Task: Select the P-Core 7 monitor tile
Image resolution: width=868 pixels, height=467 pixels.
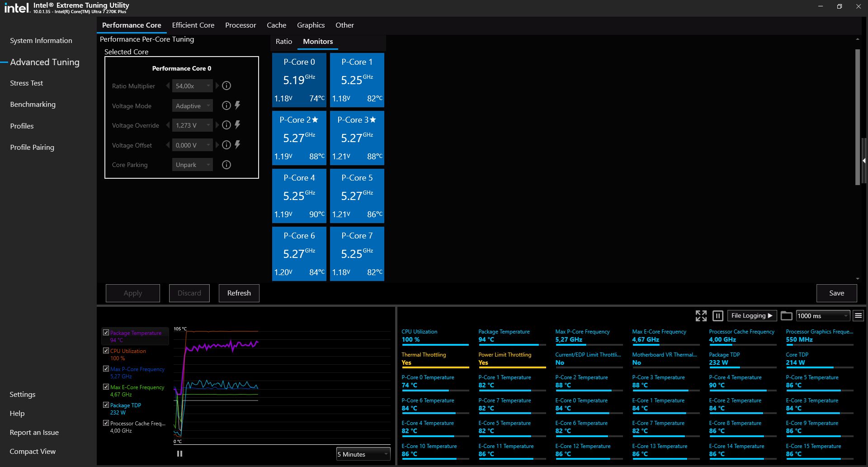Action: [x=357, y=254]
